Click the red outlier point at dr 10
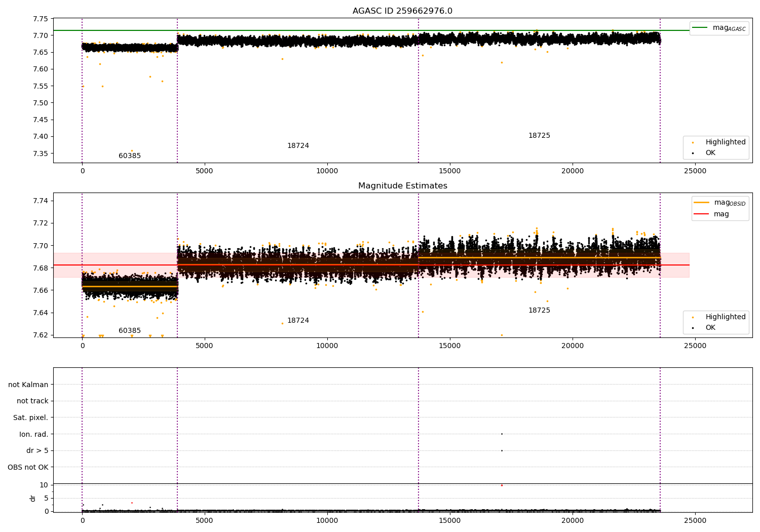 pos(502,485)
